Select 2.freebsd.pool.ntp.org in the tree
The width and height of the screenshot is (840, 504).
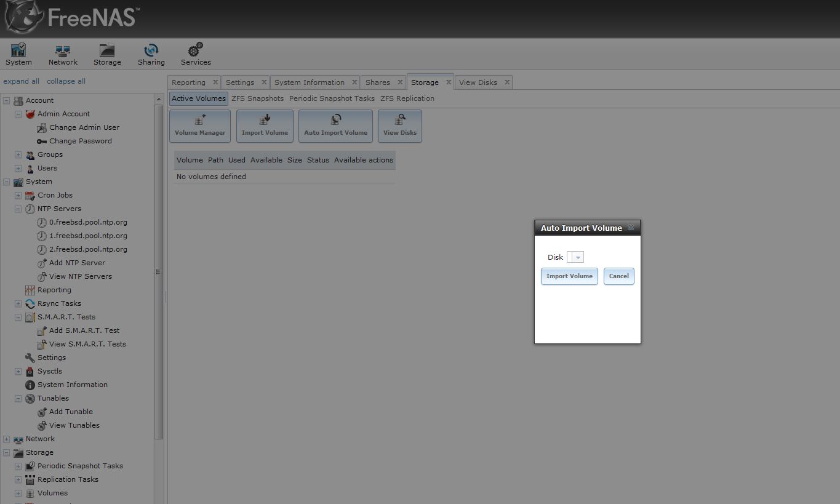(x=88, y=249)
